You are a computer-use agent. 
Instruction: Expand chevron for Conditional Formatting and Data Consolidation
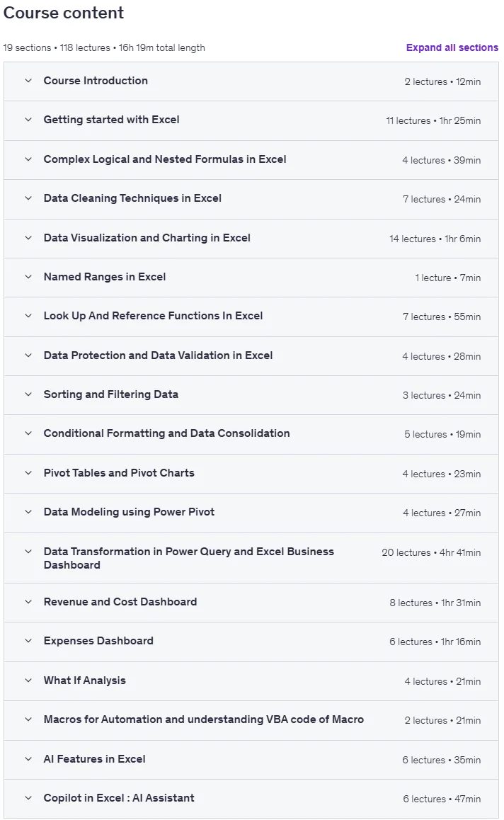(28, 433)
